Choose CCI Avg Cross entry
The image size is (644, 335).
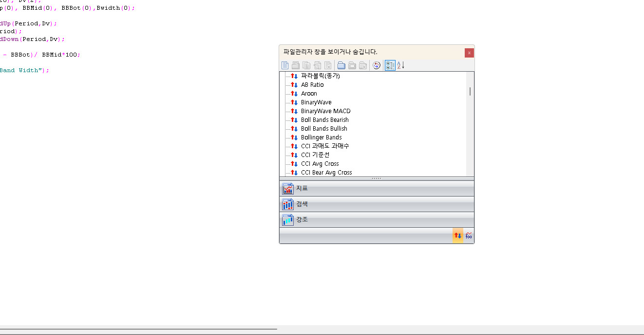click(320, 164)
